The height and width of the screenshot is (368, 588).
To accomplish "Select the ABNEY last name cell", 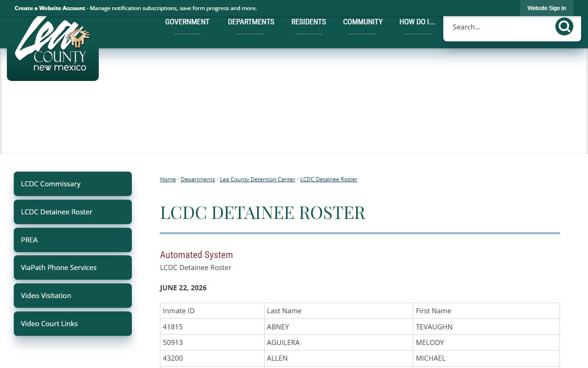I will tap(339, 327).
